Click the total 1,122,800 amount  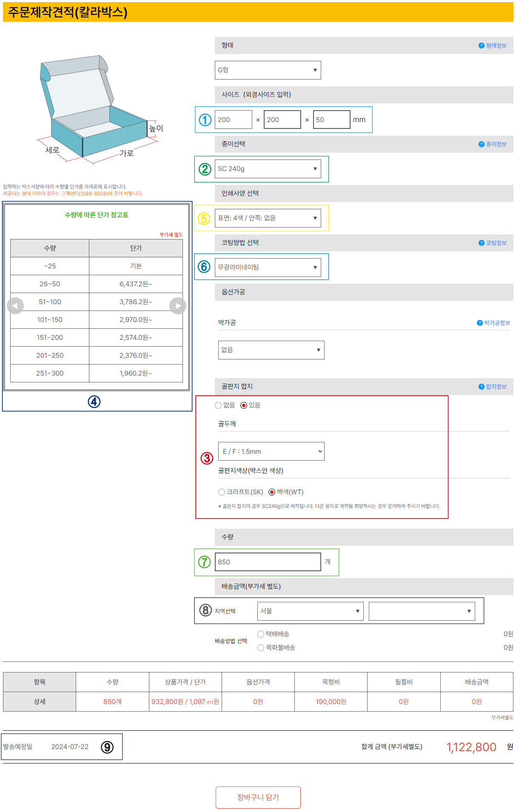(x=471, y=747)
